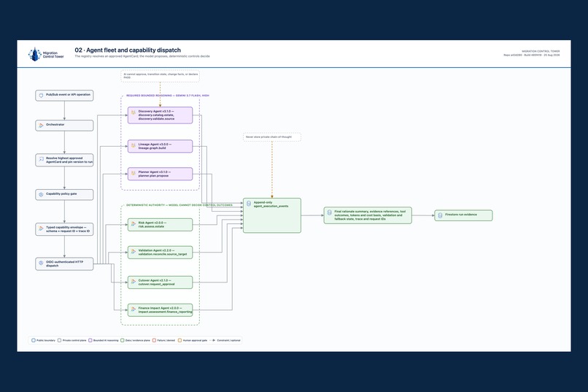Click the Discovery Agent node icon
588x392 pixels.
click(133, 112)
